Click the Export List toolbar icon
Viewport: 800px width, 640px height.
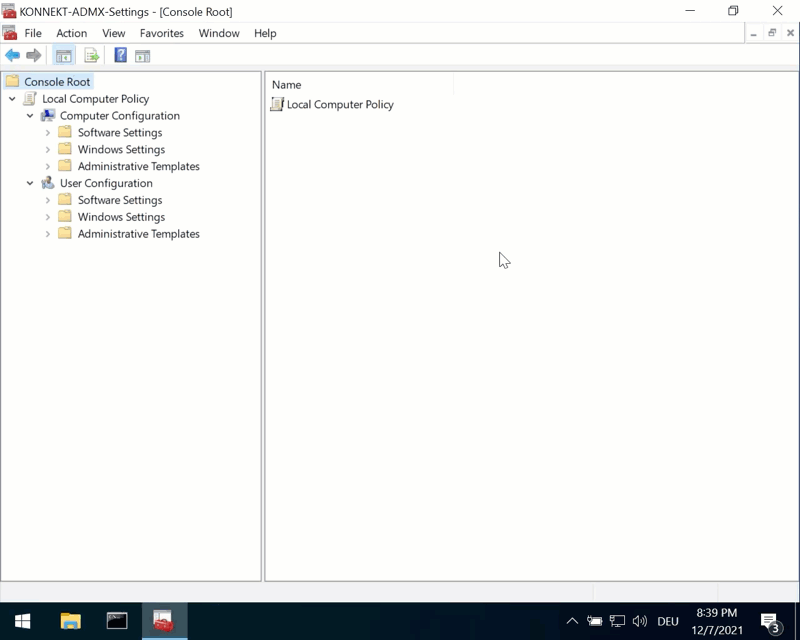(x=92, y=56)
